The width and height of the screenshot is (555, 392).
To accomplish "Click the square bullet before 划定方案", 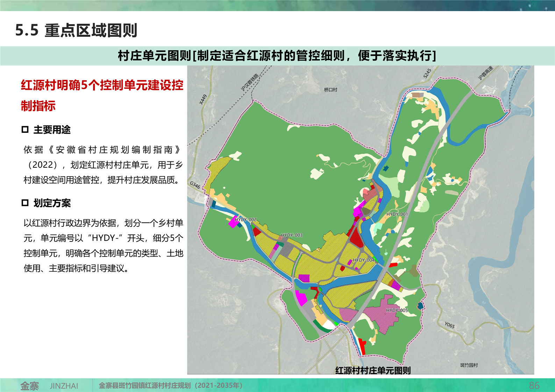I will tap(25, 203).
